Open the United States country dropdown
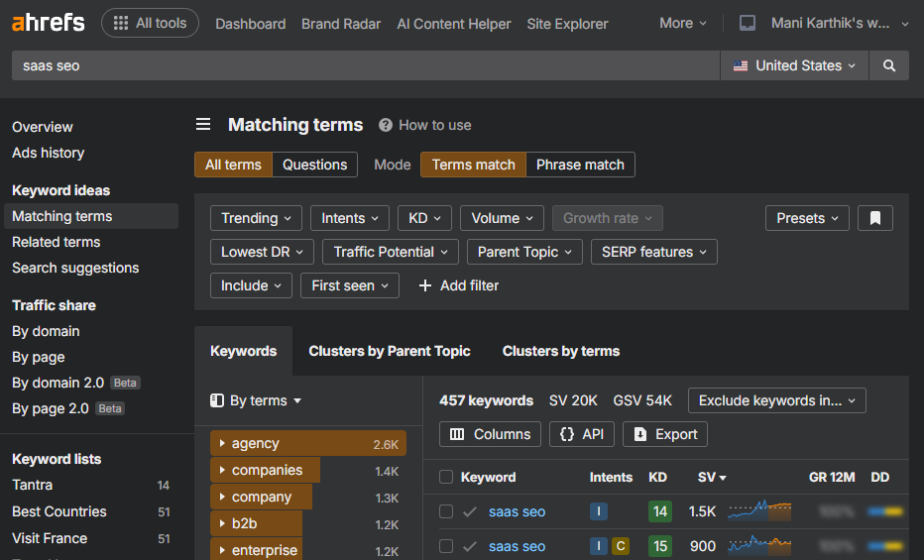 [x=794, y=65]
